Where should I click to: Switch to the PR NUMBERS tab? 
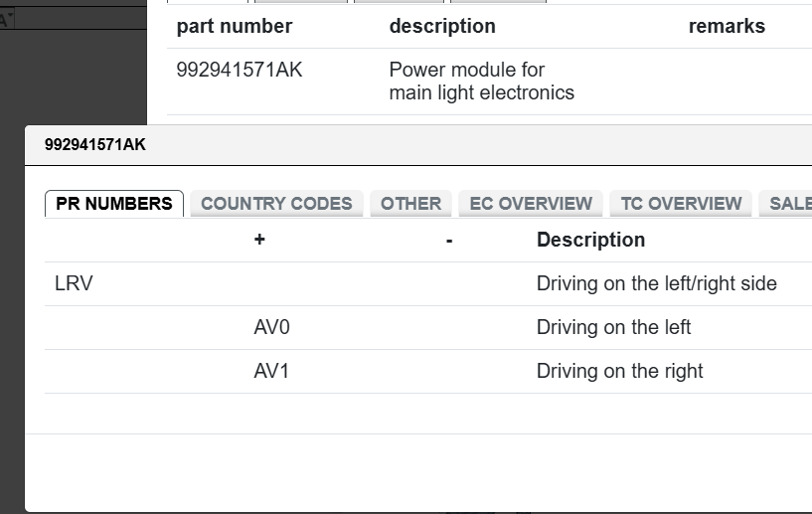[x=114, y=204]
